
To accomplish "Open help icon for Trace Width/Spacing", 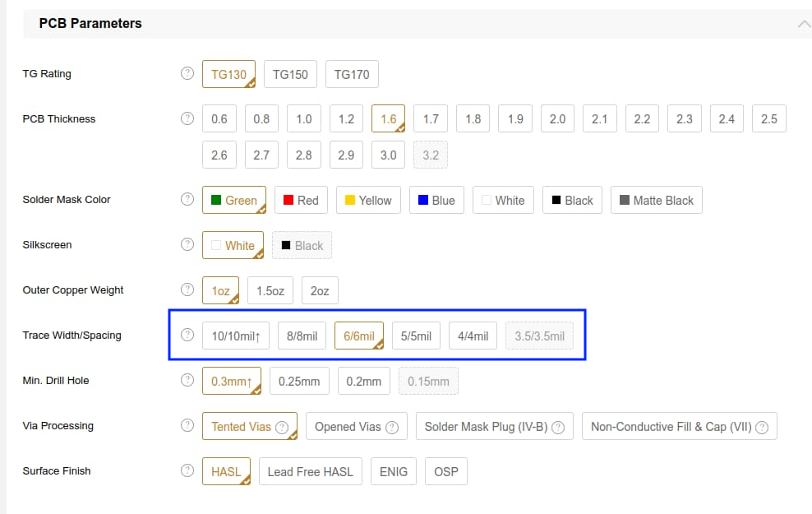I will point(187,335).
